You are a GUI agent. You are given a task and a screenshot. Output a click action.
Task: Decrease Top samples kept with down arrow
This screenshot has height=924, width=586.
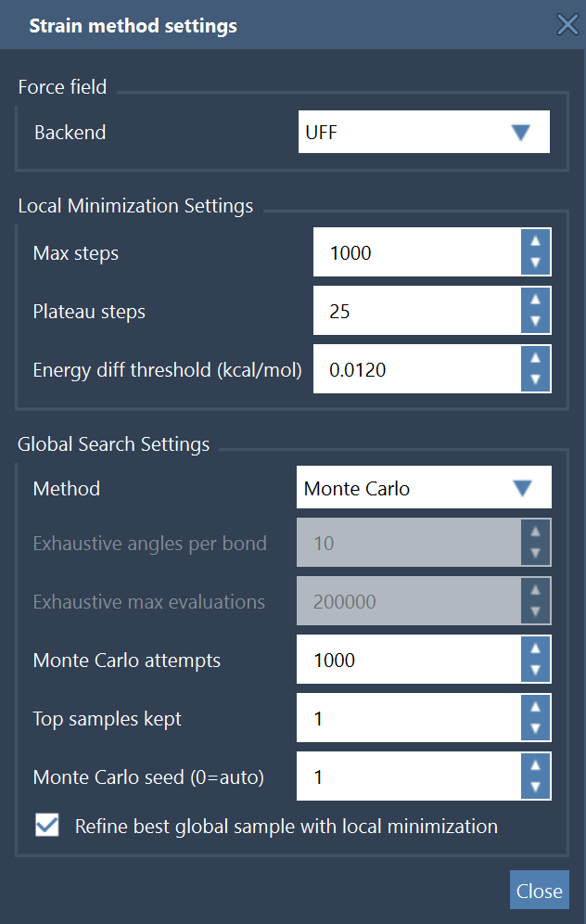pos(536,729)
